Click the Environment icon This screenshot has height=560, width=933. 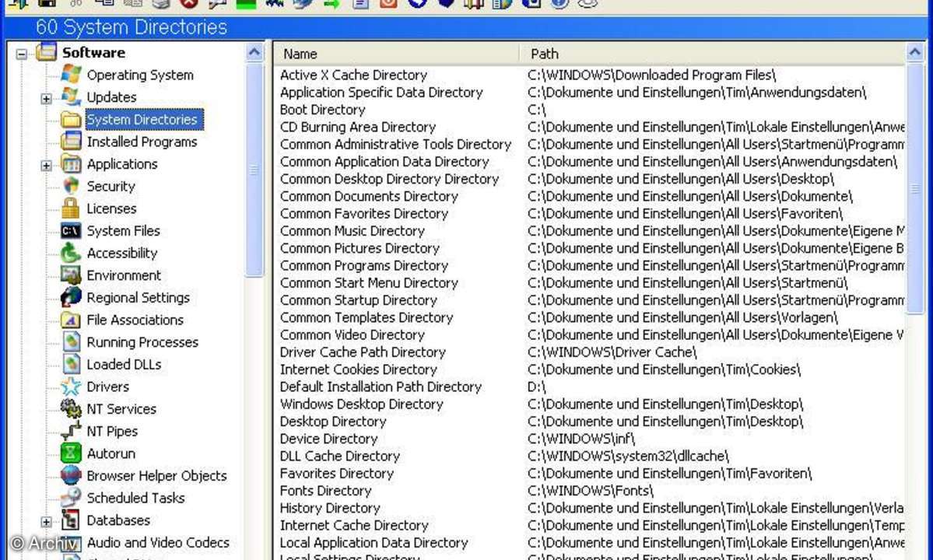tap(71, 275)
